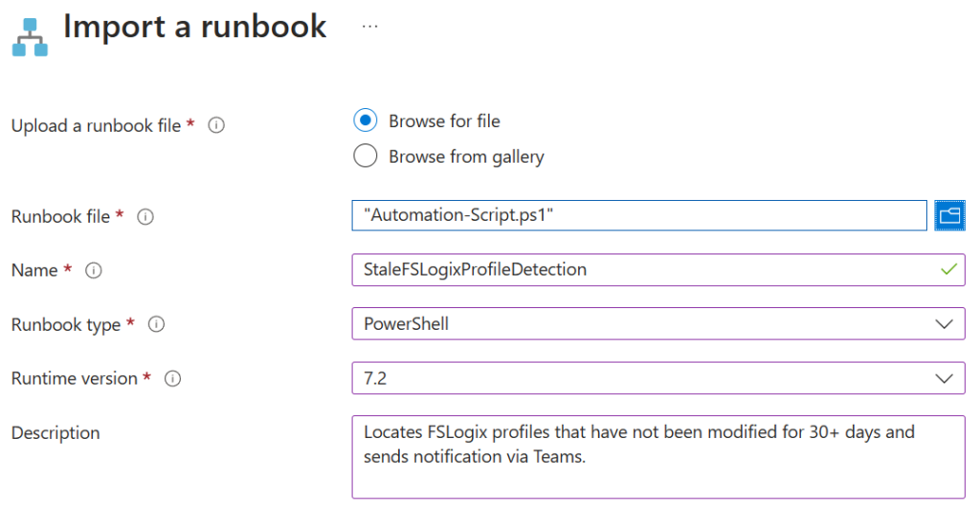Click the Runbook type dropdown chevron arrow
Image resolution: width=980 pixels, height=528 pixels.
[945, 324]
